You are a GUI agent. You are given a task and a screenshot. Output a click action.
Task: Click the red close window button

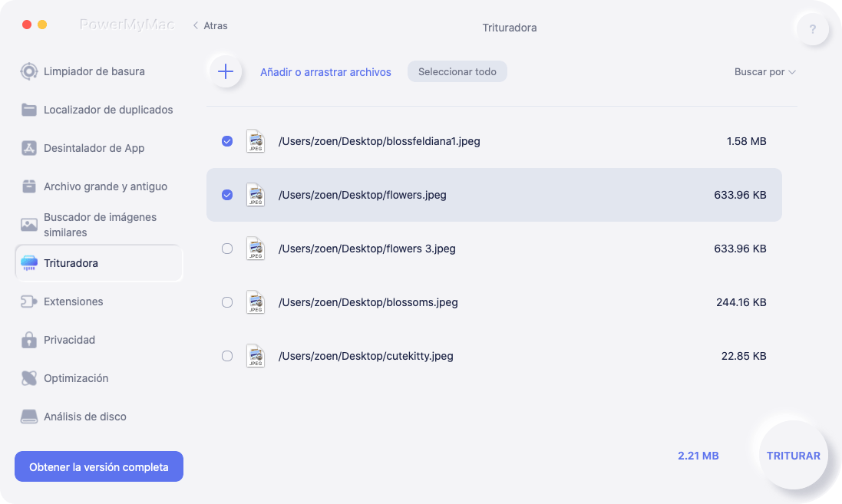click(27, 25)
